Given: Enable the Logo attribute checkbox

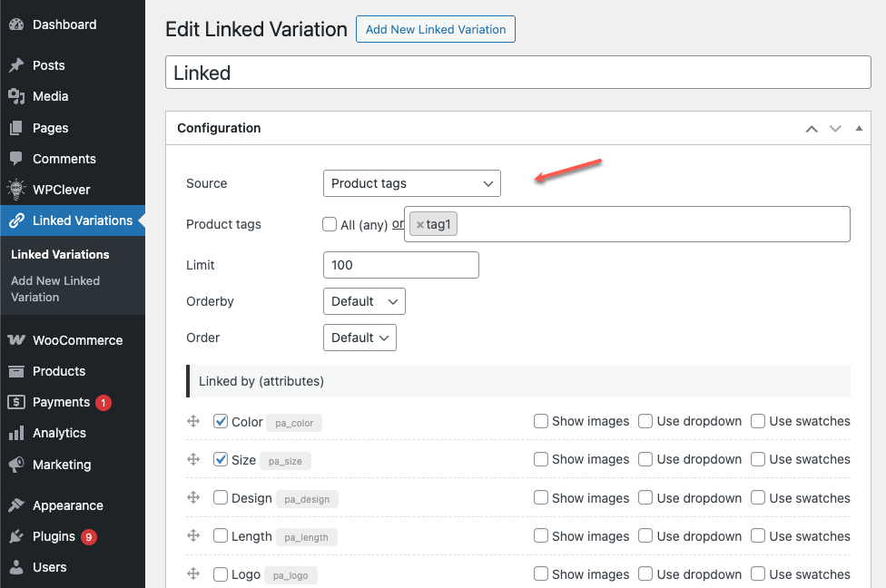Looking at the screenshot, I should [x=221, y=573].
